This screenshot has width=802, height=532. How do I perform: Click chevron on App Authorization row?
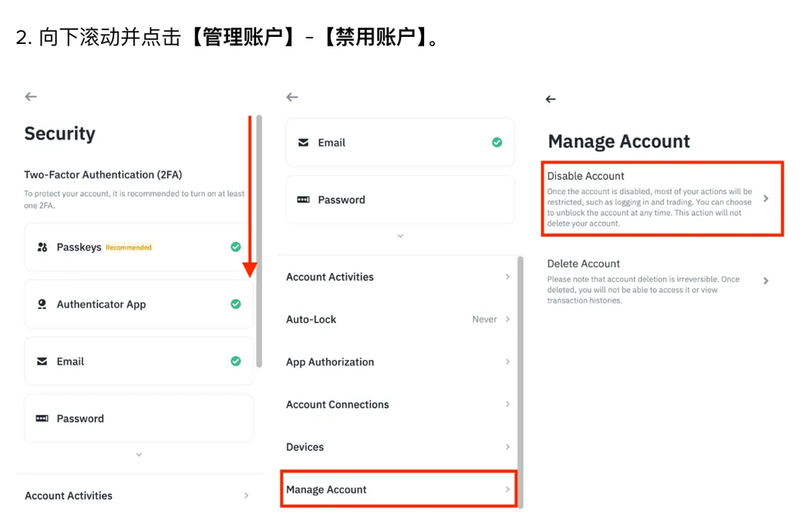[507, 362]
